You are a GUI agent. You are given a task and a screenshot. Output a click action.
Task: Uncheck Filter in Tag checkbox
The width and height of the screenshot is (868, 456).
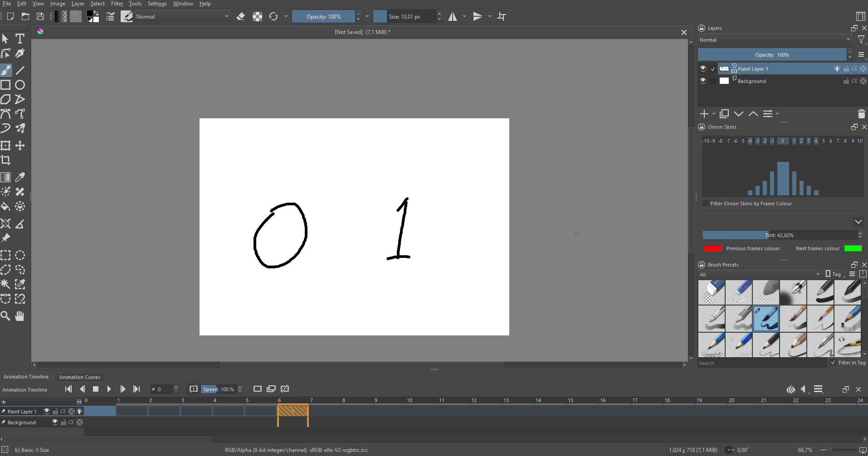click(x=833, y=363)
